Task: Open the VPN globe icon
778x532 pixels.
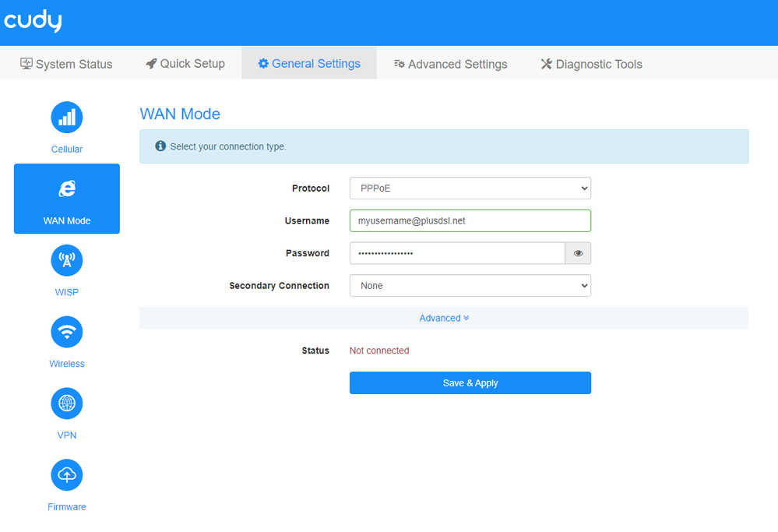Action: pyautogui.click(x=67, y=403)
